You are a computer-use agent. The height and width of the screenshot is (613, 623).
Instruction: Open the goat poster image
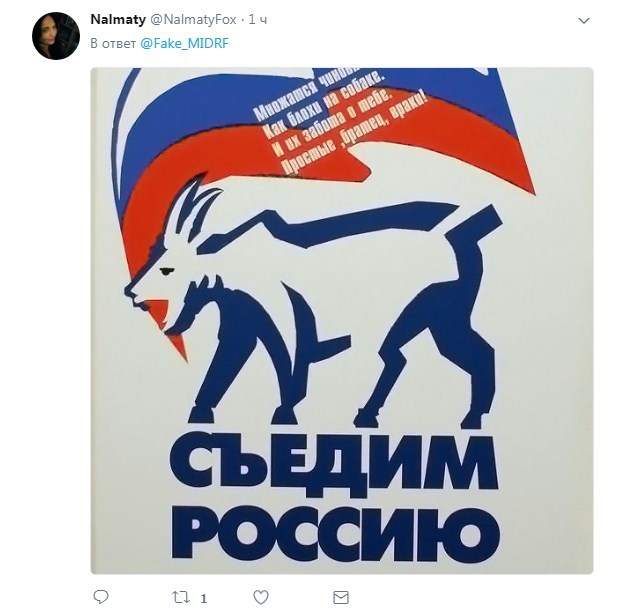click(342, 321)
